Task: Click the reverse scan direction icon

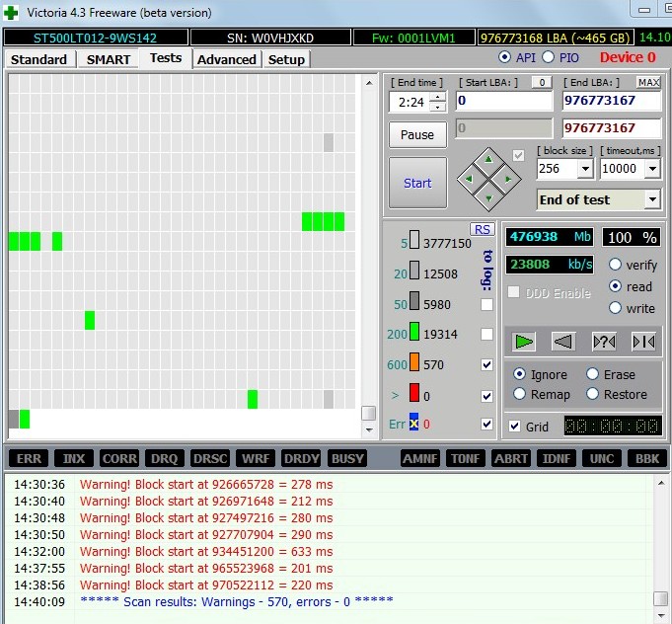Action: pyautogui.click(x=562, y=342)
